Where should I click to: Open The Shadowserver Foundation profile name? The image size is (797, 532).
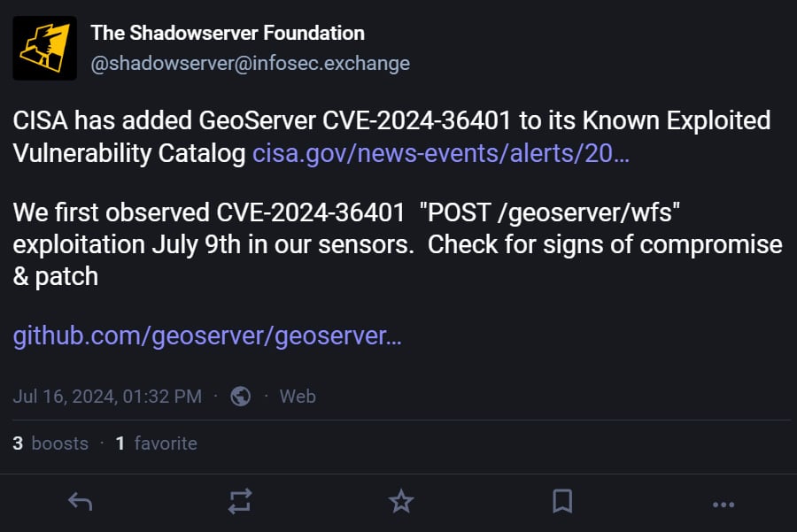(228, 34)
